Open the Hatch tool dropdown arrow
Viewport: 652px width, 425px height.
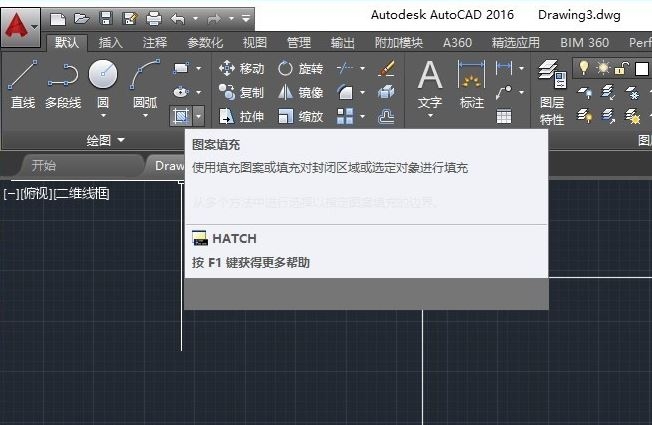[198, 116]
